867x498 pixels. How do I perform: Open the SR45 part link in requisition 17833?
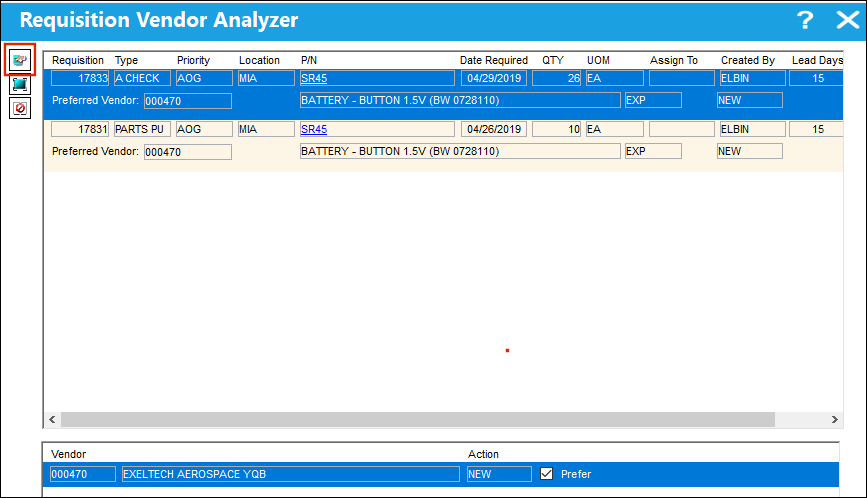pyautogui.click(x=314, y=78)
